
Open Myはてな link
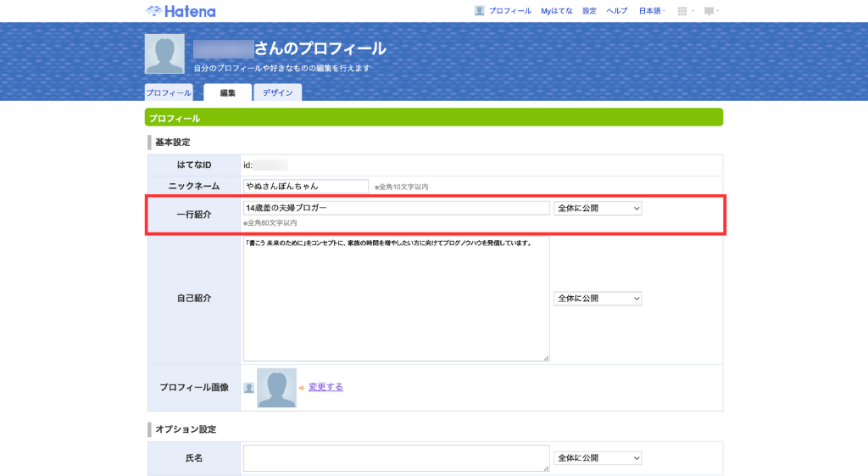tap(556, 10)
